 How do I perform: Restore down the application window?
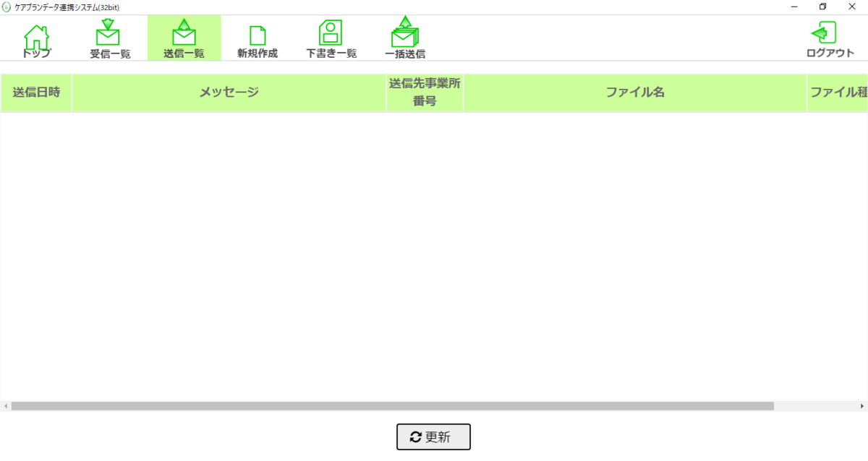822,7
